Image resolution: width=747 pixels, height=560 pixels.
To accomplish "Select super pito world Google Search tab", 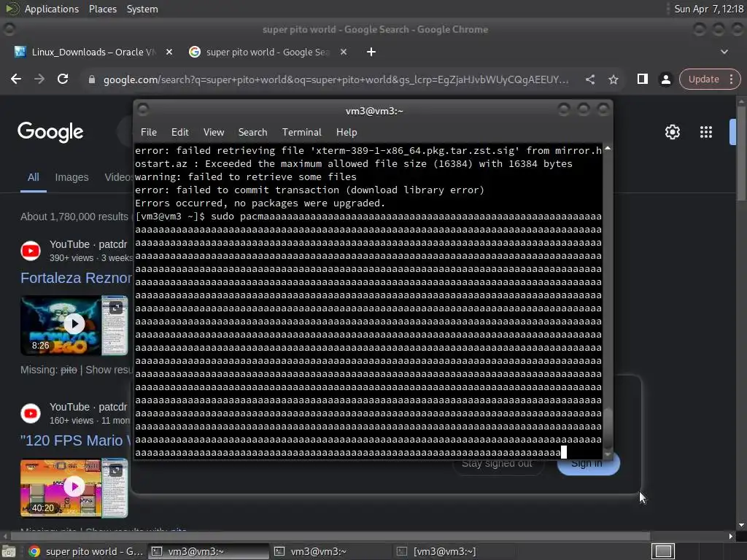I will coord(267,52).
